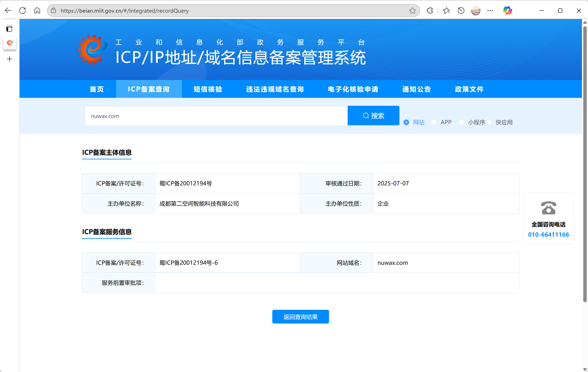Open the tab actions menu icon

9,29
